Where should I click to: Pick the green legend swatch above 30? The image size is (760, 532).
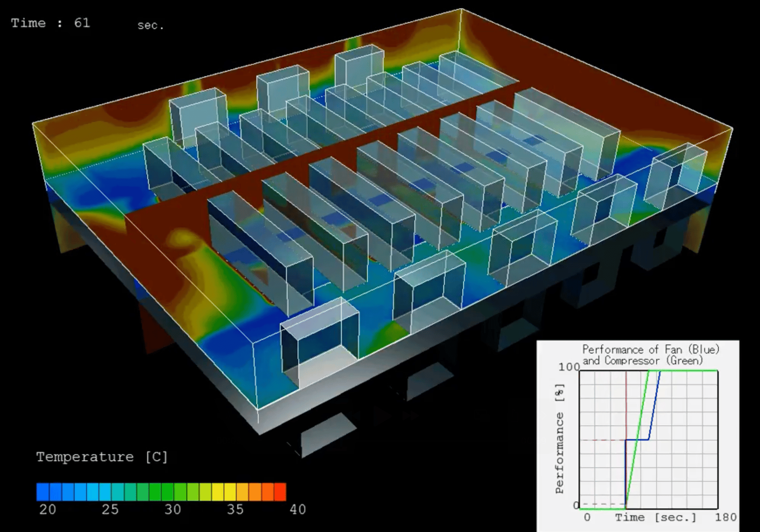[167, 492]
